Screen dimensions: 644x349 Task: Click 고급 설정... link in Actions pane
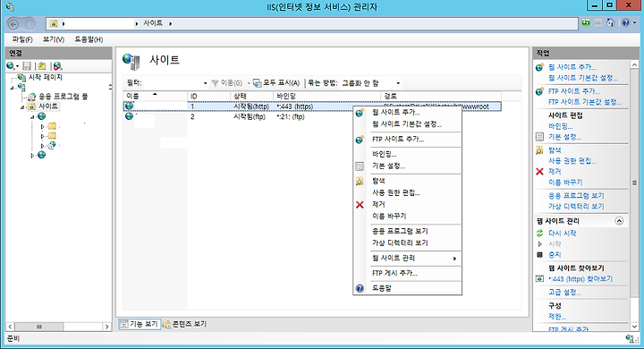[x=564, y=293]
